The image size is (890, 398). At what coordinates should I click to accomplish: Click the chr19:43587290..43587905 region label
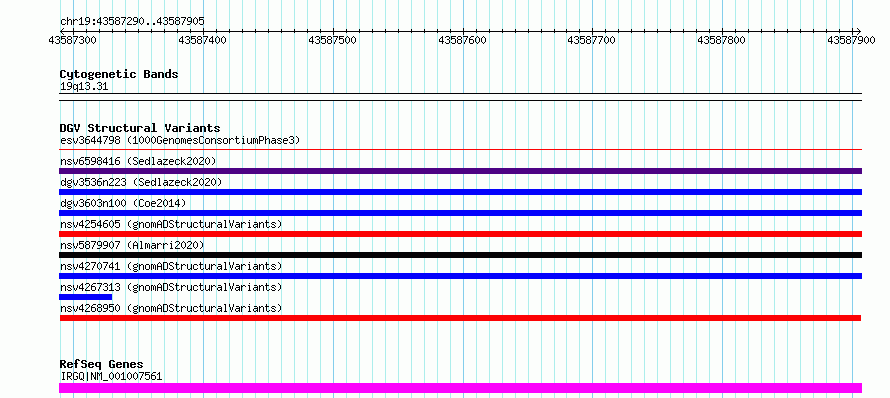click(132, 22)
